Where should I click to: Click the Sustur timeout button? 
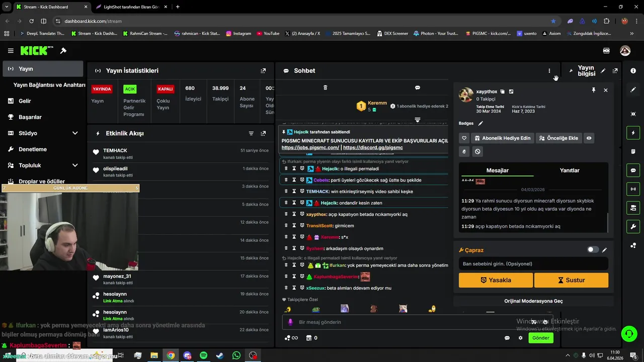pos(571,280)
